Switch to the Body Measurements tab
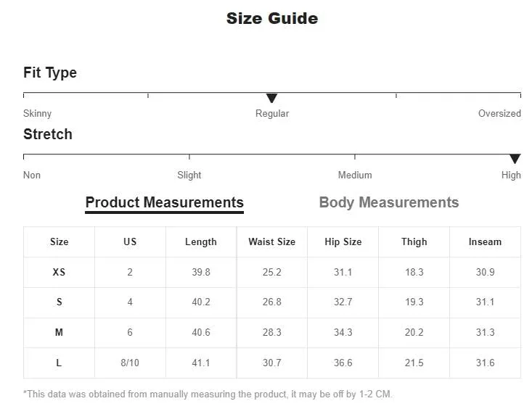 [389, 202]
